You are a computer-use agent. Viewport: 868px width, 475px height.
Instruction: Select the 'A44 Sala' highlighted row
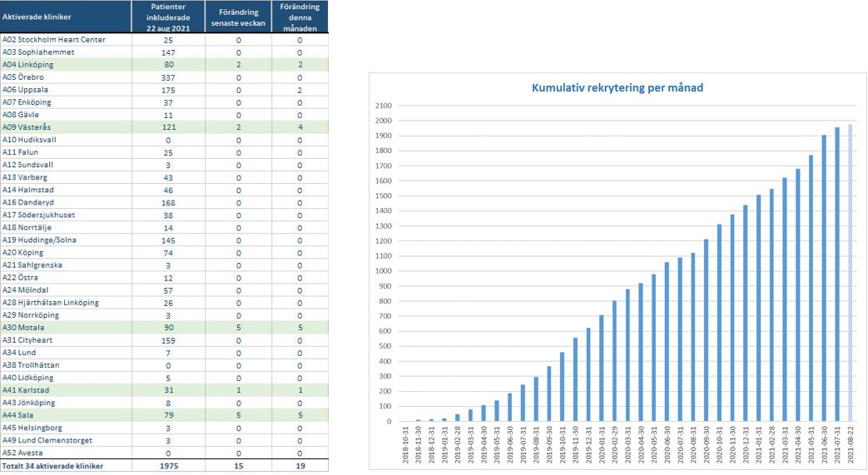tap(164, 415)
